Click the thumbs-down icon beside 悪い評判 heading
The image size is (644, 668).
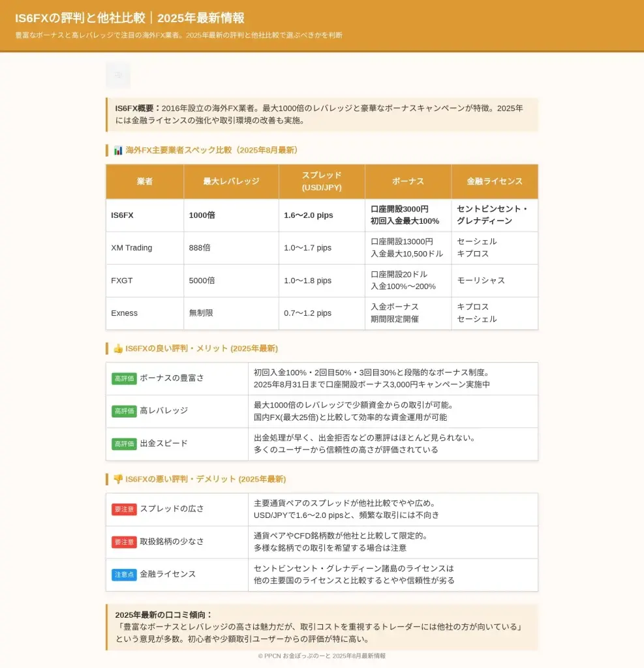118,479
